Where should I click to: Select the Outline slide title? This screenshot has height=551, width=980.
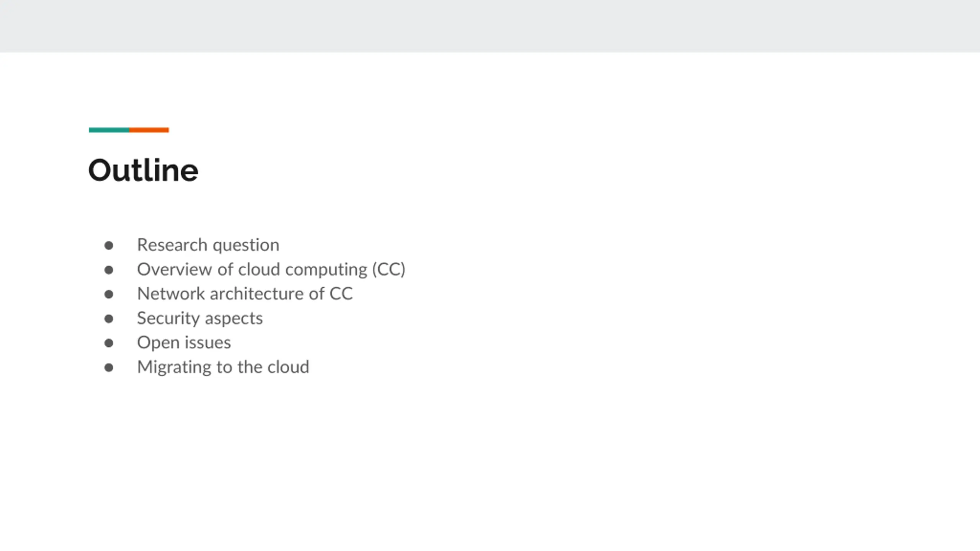[x=143, y=170]
